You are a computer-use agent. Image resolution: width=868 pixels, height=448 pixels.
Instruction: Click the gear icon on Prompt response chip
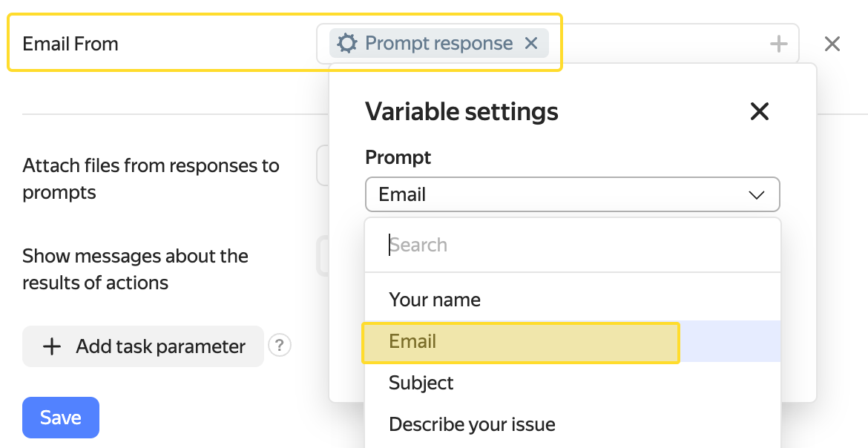point(346,44)
